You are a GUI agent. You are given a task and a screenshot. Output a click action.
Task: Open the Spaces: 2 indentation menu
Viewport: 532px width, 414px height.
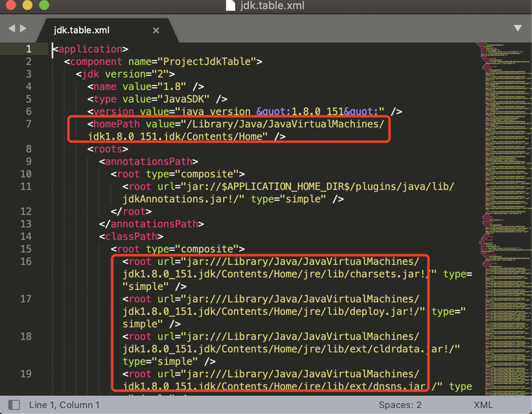(x=400, y=405)
